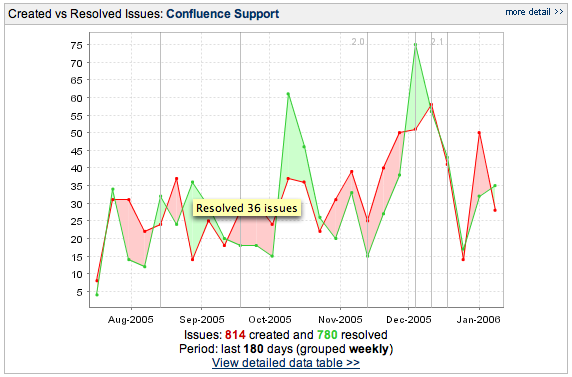Image resolution: width=572 pixels, height=377 pixels.
Task: Click the Sep-2005 axis label
Action: click(x=202, y=320)
